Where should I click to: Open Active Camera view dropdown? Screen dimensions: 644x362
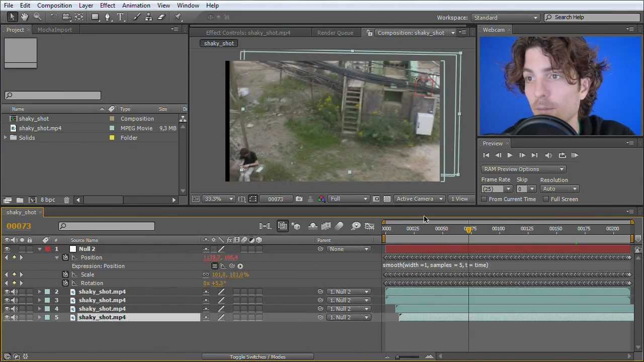[x=420, y=199]
